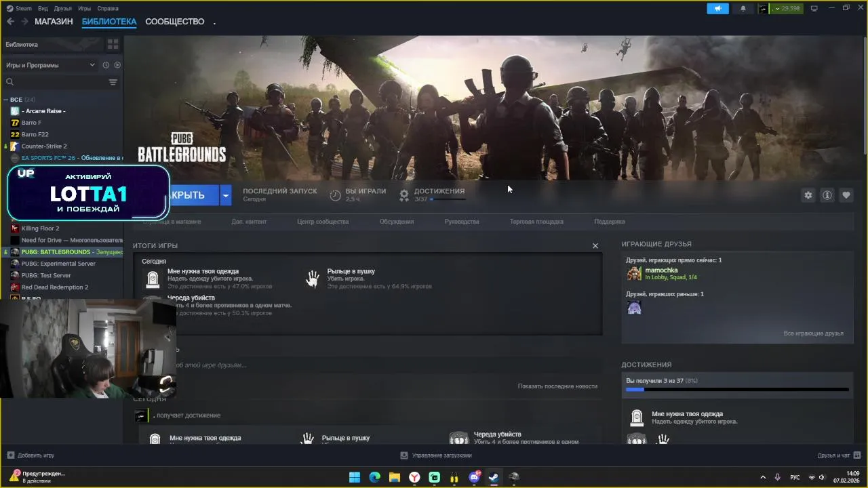Click the announcements megaphone icon
Image resolution: width=868 pixels, height=488 pixels.
[717, 9]
